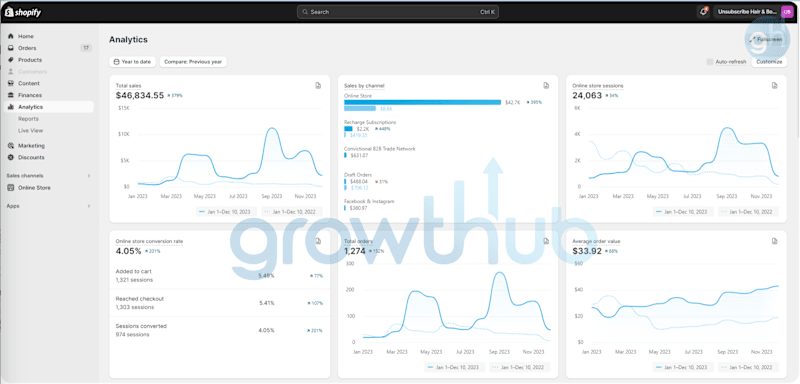Viewport: 800px width, 384px height.
Task: Open the notifications bell
Action: point(704,12)
